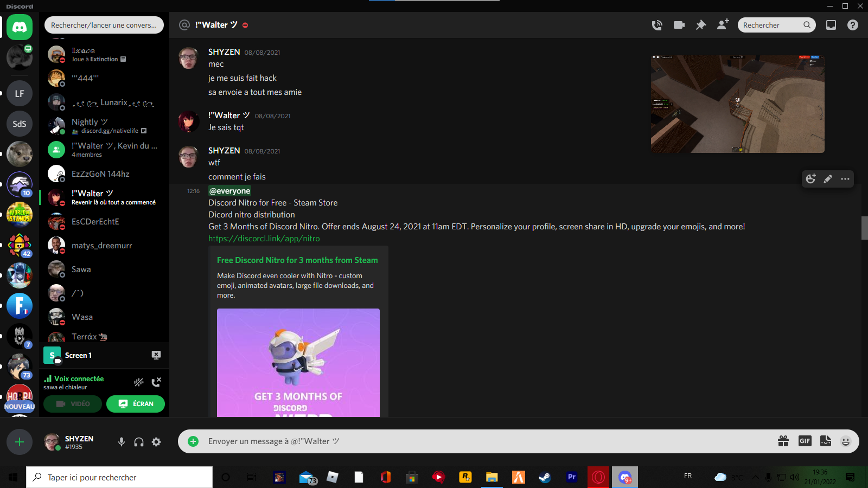The image size is (868, 488).
Task: Open conversation with Sawa
Action: pos(104,269)
